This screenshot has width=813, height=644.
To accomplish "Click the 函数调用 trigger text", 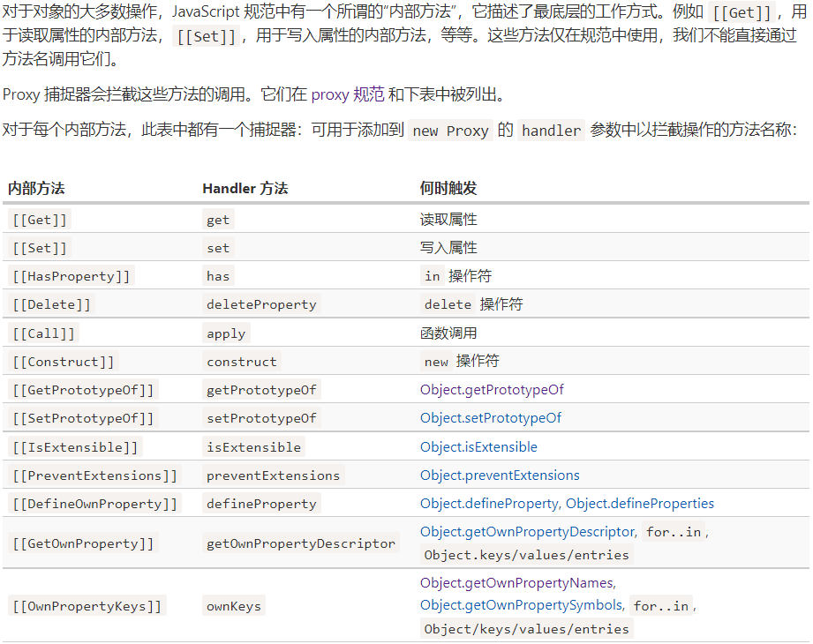I will point(448,333).
